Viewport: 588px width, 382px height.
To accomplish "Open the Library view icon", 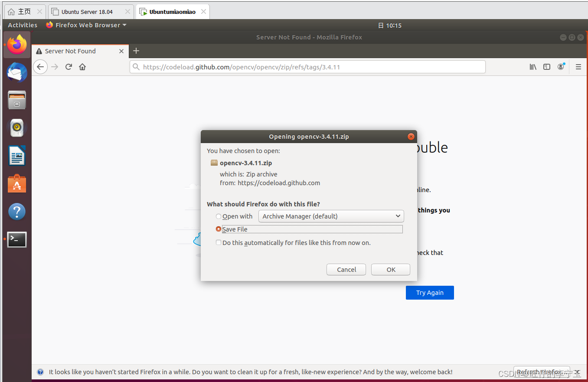I will pos(533,67).
